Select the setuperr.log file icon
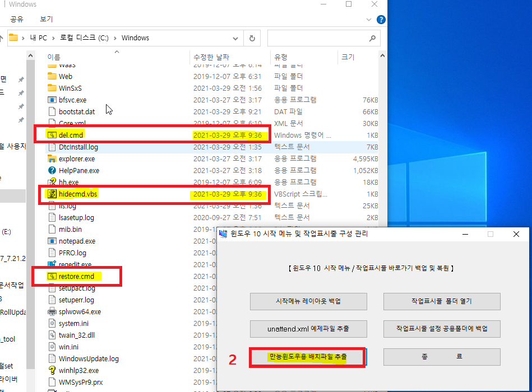The width and height of the screenshot is (532, 392). (x=52, y=300)
